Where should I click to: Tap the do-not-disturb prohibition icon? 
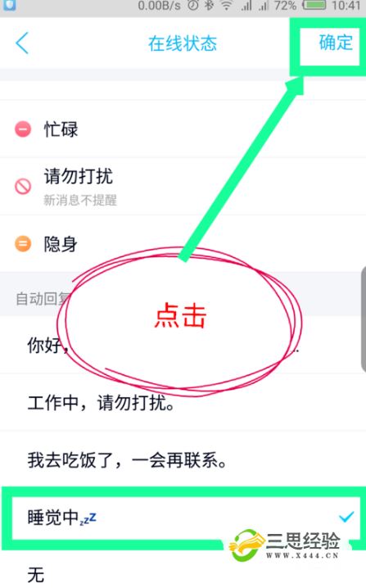[23, 186]
